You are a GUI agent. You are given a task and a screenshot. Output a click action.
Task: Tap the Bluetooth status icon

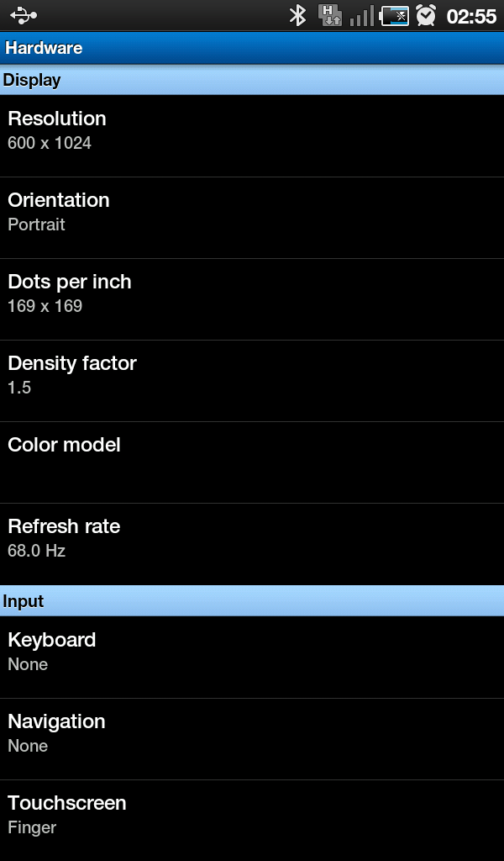[x=297, y=15]
